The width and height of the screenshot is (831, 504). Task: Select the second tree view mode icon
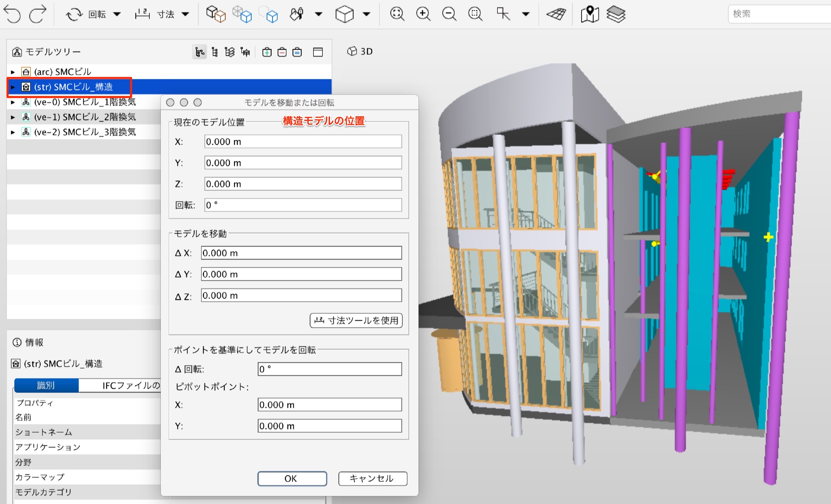215,52
